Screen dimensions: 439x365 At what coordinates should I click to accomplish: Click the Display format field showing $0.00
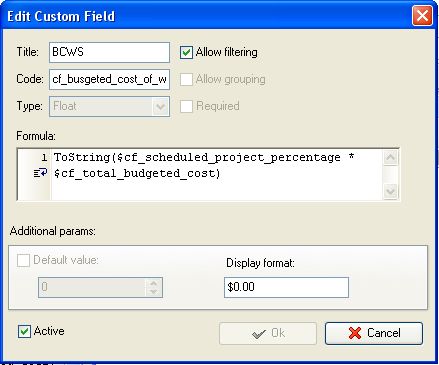(x=286, y=287)
